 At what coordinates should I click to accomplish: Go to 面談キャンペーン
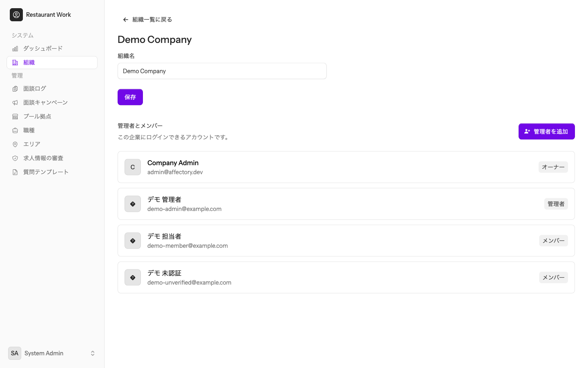click(x=52, y=103)
